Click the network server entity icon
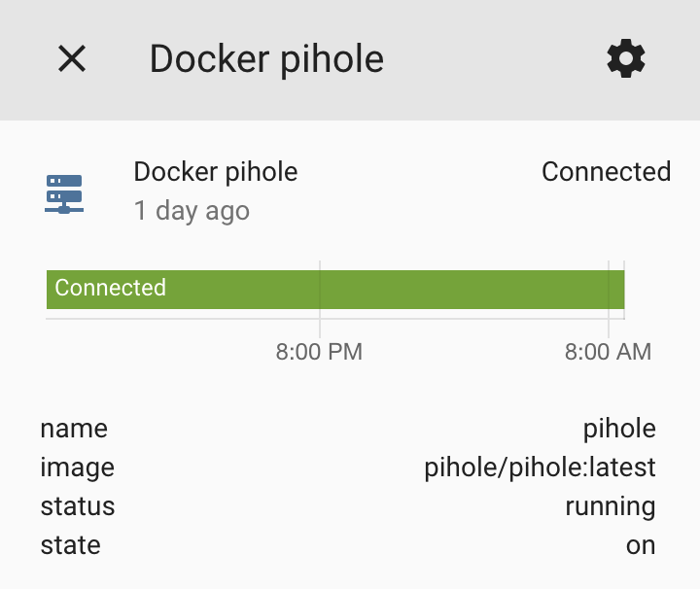700x589 pixels. 64,193
